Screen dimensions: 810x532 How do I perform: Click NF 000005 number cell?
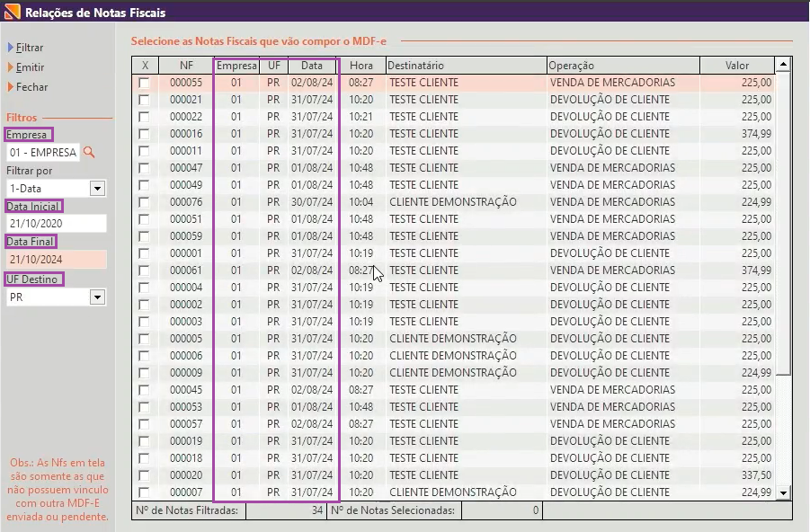[186, 339]
